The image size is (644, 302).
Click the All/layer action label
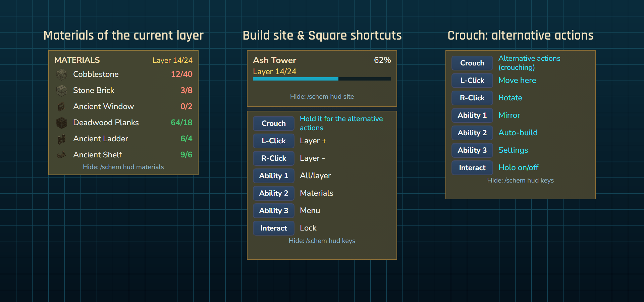coord(315,175)
